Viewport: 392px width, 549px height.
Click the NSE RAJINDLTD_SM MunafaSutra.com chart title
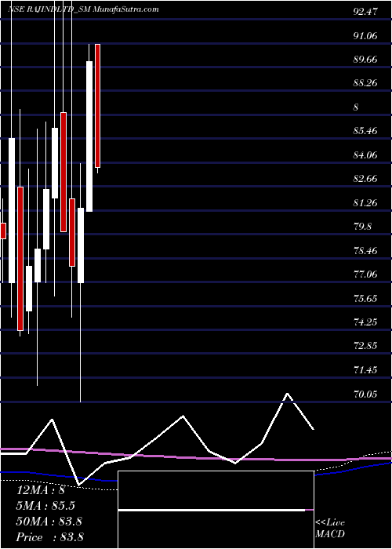83,9
